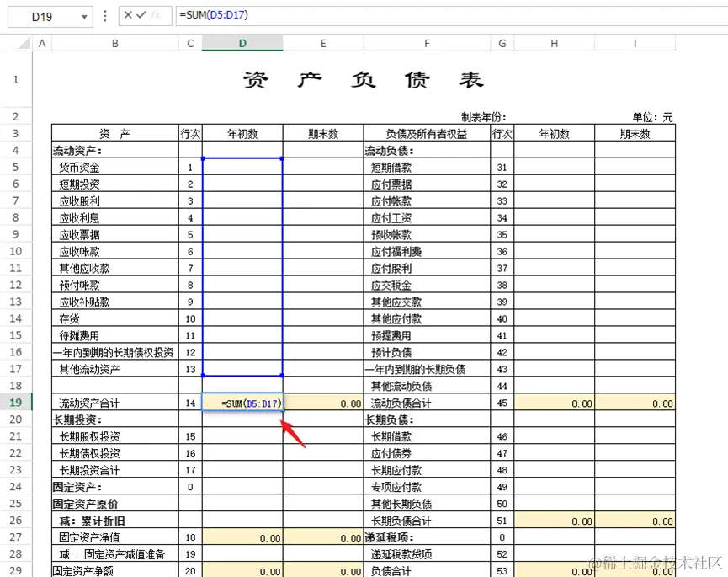Select column E header

[x=323, y=44]
